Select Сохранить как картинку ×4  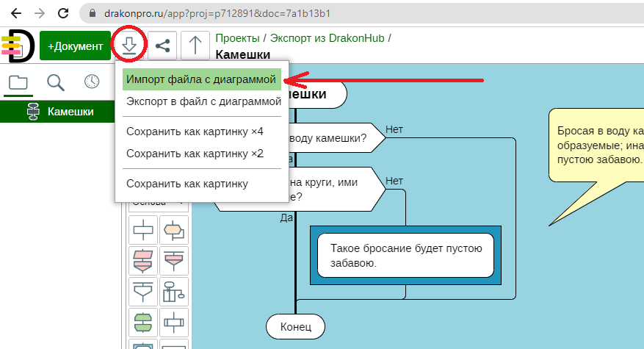(195, 132)
